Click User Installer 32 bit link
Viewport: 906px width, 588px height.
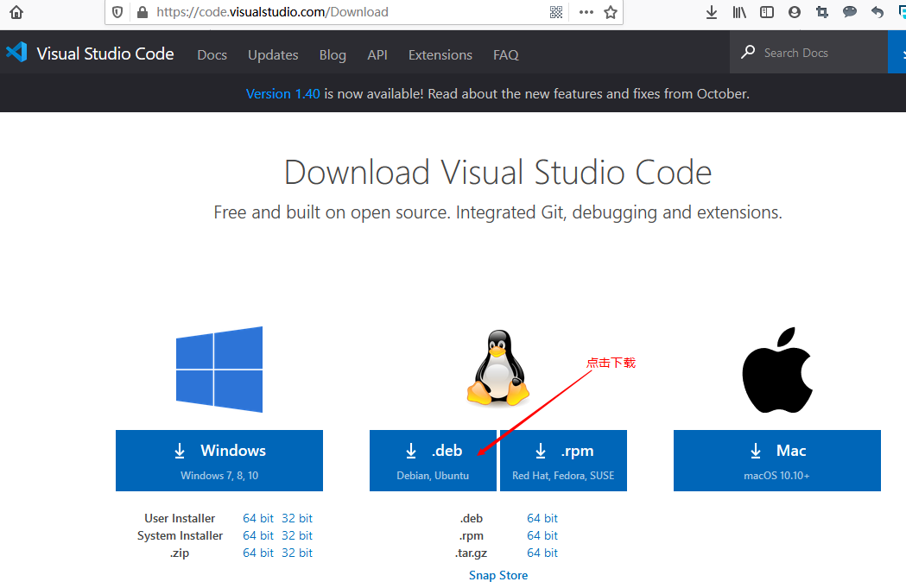[x=297, y=518]
